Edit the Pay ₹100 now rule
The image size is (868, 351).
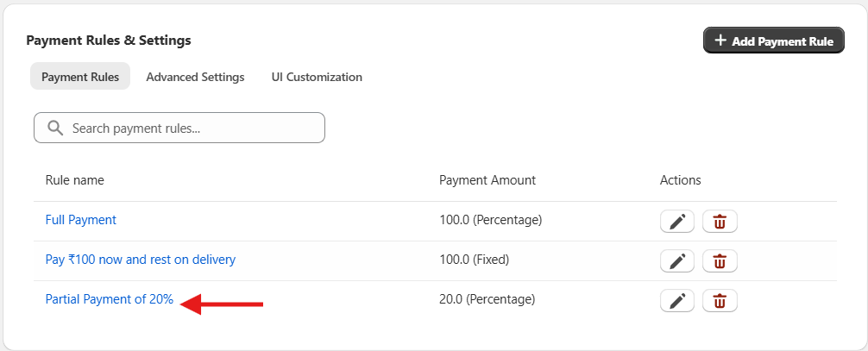677,260
